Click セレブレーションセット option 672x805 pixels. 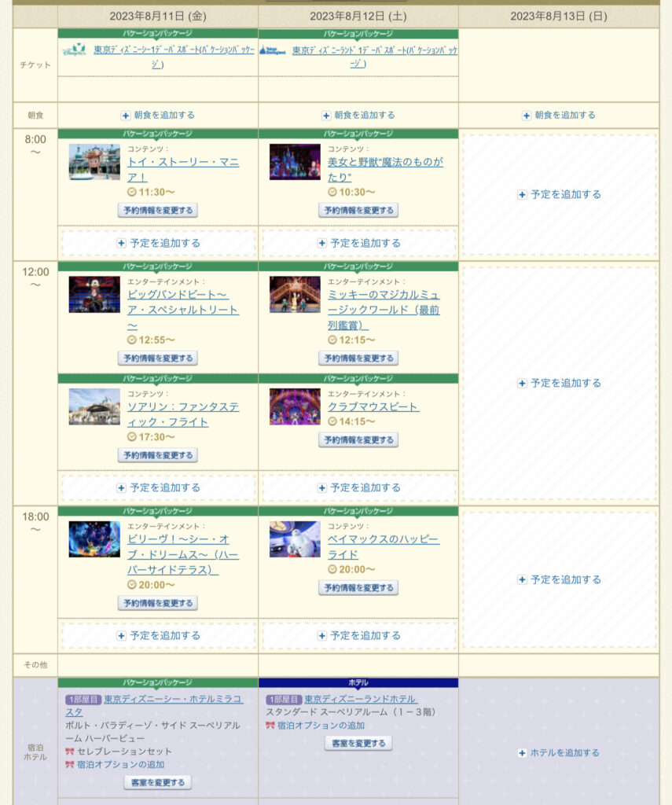tap(124, 751)
